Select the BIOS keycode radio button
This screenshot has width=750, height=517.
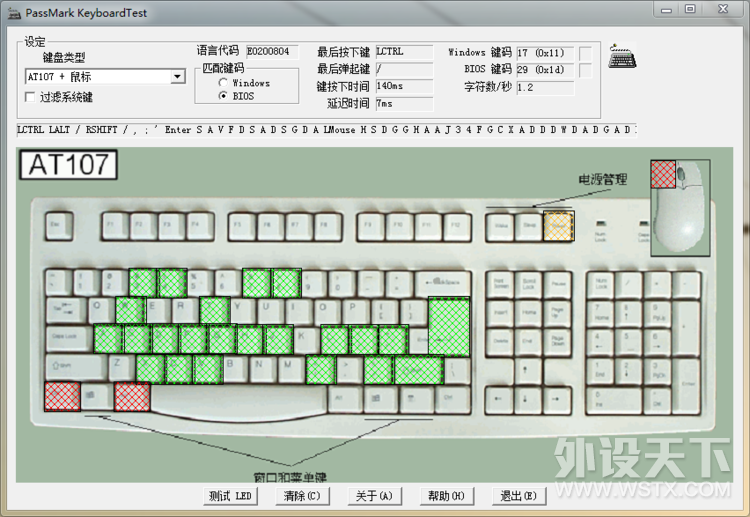(223, 96)
